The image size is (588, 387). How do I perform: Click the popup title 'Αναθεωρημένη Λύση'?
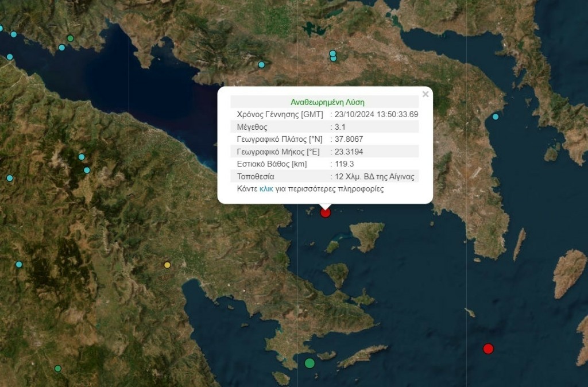(327, 102)
